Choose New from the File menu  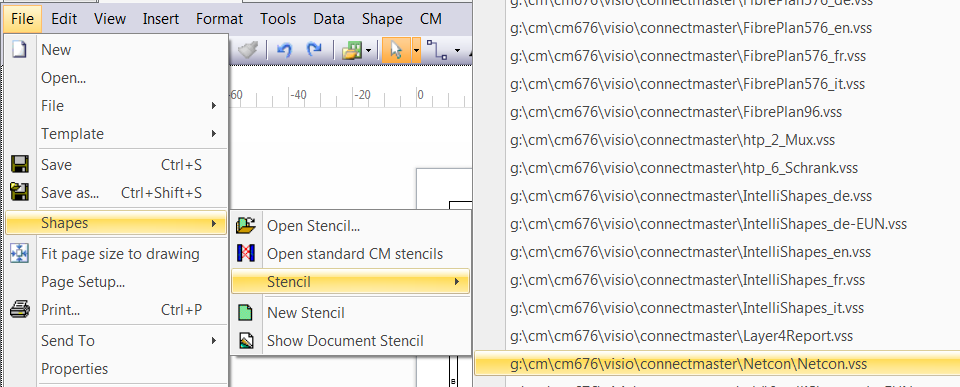click(116, 50)
